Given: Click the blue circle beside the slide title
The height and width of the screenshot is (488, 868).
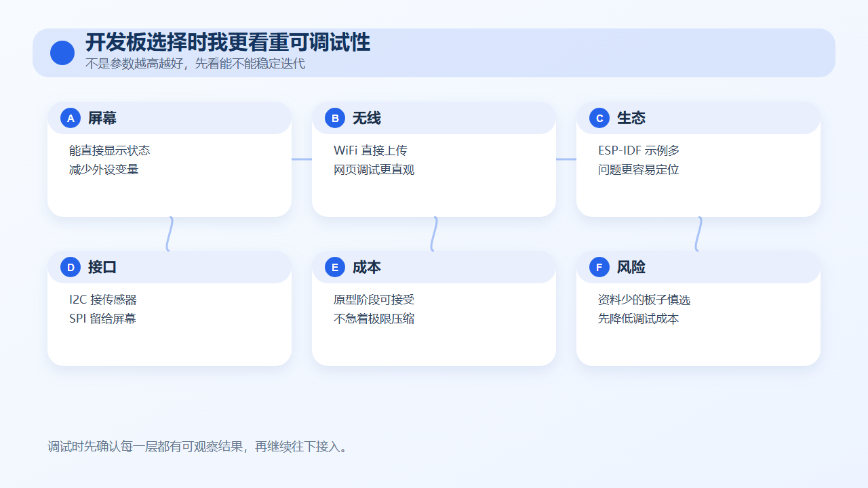Looking at the screenshot, I should click(x=62, y=53).
